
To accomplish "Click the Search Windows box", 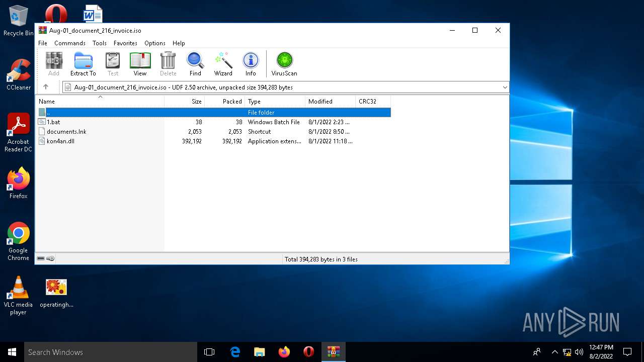I will coord(111,352).
